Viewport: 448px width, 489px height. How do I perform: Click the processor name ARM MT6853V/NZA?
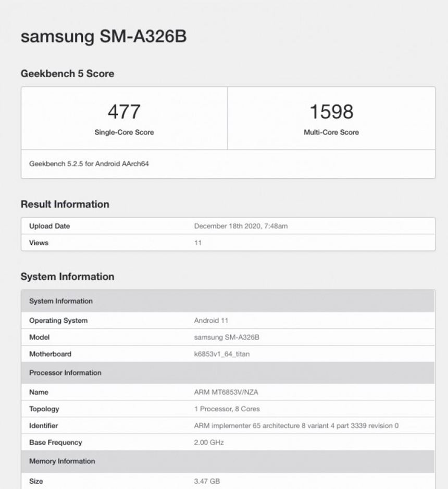pyautogui.click(x=226, y=392)
